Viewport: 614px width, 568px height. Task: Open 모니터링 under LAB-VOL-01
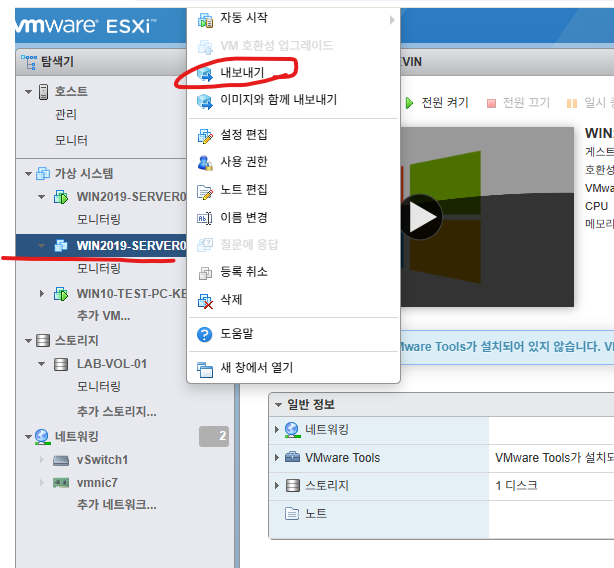click(99, 387)
